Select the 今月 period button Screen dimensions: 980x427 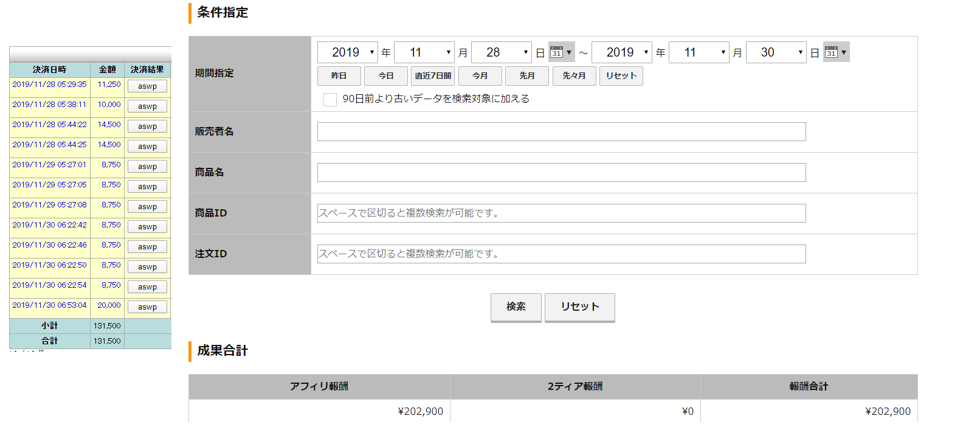(480, 76)
